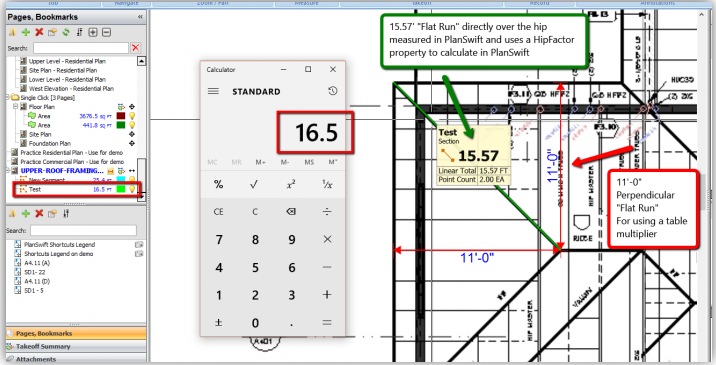Click the Calculator MS memory store button

coord(309,162)
